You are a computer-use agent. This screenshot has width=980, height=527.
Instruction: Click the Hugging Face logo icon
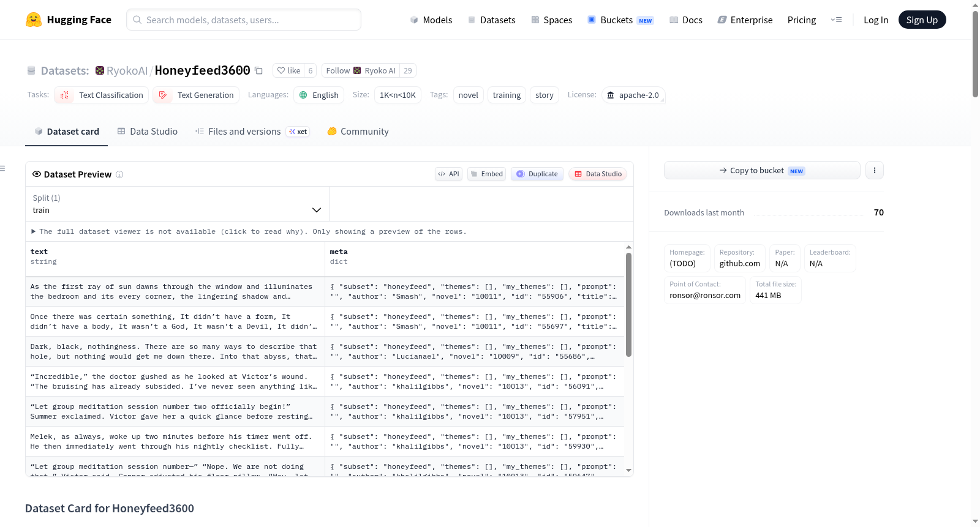point(34,20)
